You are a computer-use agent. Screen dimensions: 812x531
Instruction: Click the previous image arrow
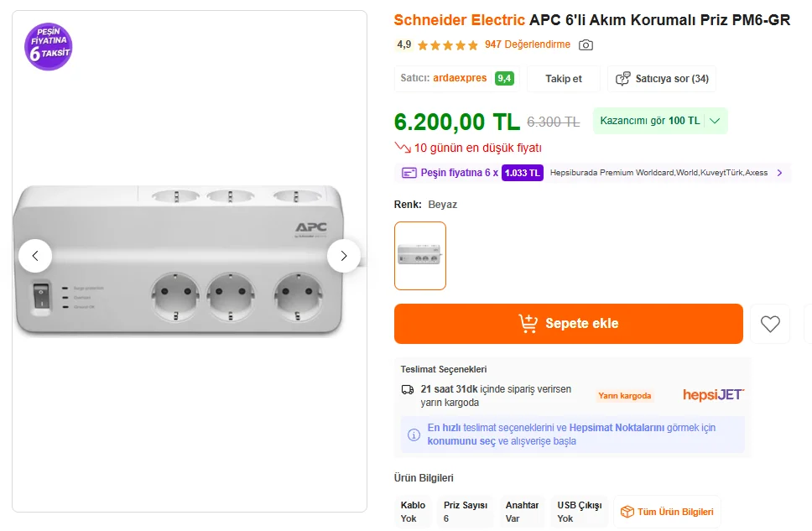click(35, 256)
